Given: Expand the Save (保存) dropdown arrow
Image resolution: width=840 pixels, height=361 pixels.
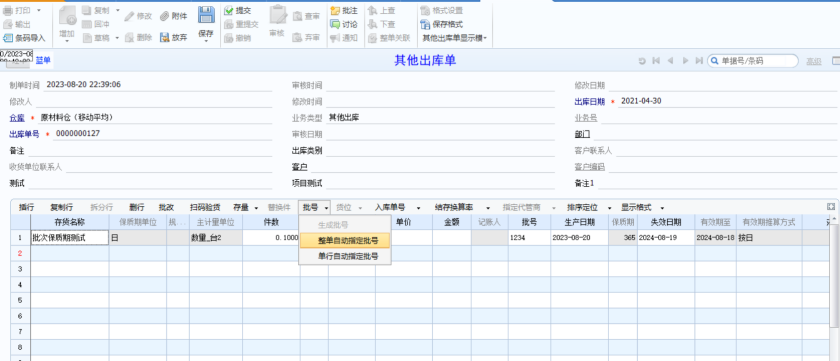Looking at the screenshot, I should coord(206,41).
